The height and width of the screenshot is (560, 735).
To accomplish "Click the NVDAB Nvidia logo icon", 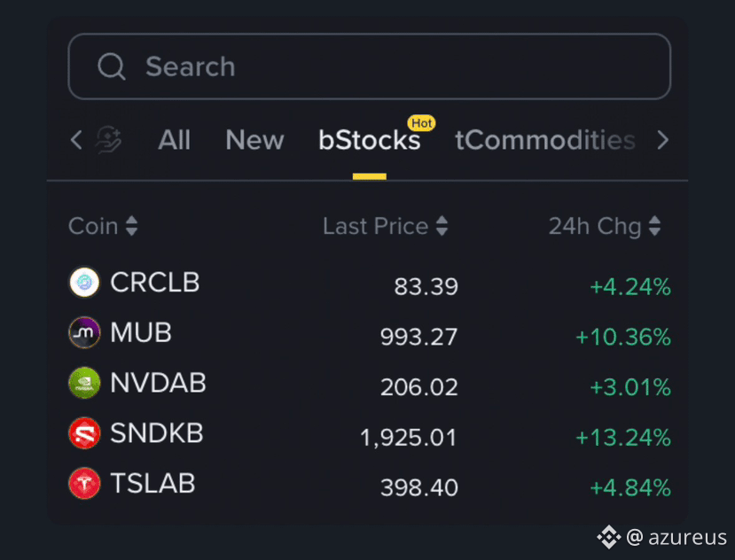I will [x=84, y=383].
